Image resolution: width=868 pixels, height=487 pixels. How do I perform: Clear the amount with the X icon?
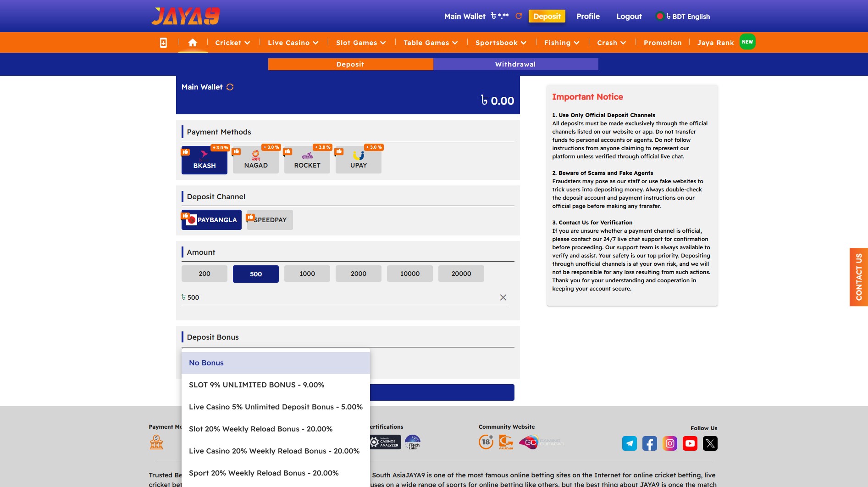[x=503, y=297]
